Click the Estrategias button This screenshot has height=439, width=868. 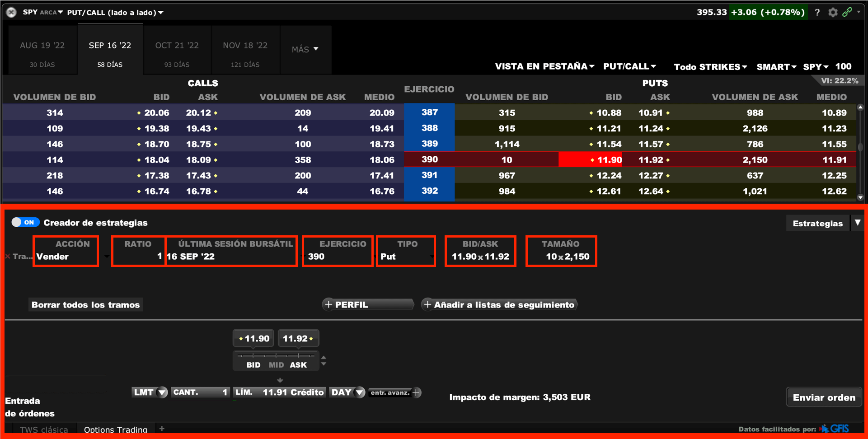coord(818,223)
